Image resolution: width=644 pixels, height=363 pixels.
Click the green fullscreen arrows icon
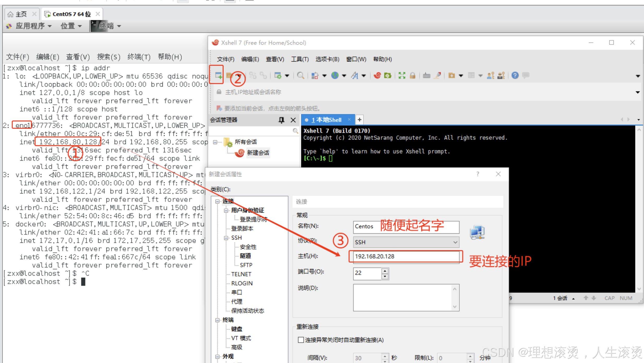tap(402, 76)
